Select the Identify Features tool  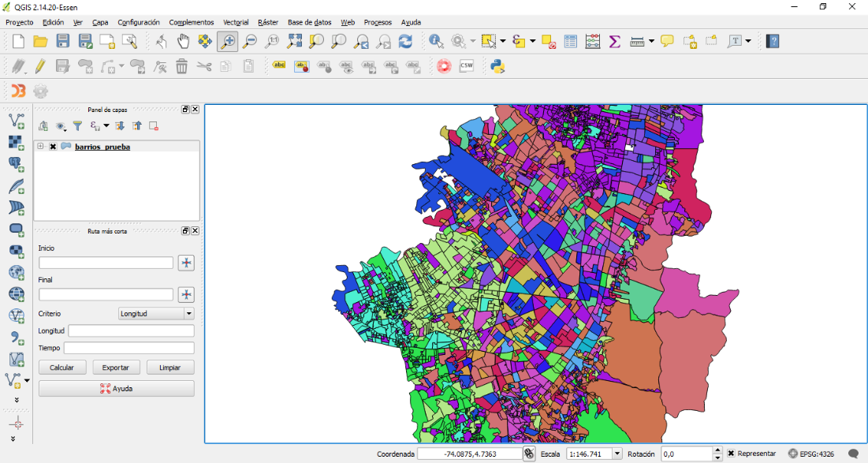[433, 41]
